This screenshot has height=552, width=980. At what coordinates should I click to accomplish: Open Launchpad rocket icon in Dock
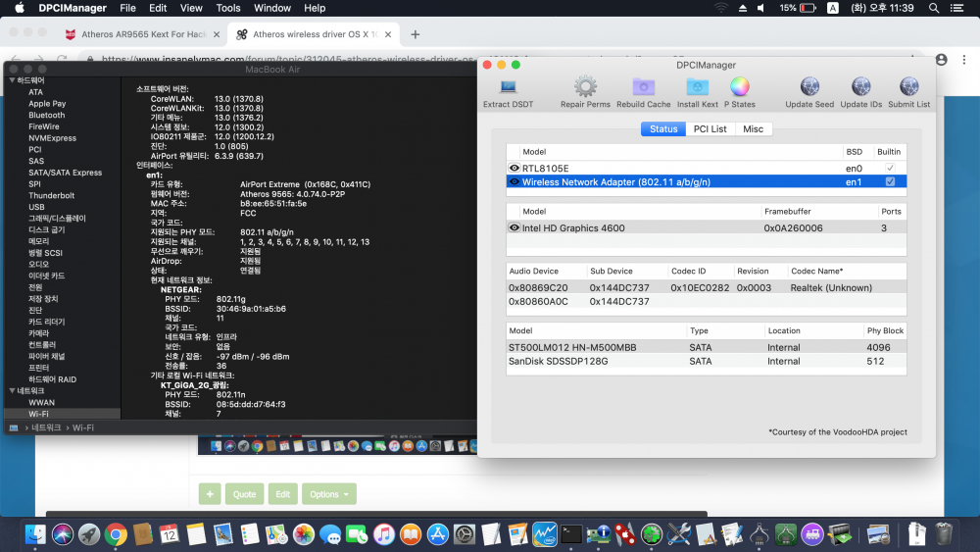pyautogui.click(x=89, y=534)
